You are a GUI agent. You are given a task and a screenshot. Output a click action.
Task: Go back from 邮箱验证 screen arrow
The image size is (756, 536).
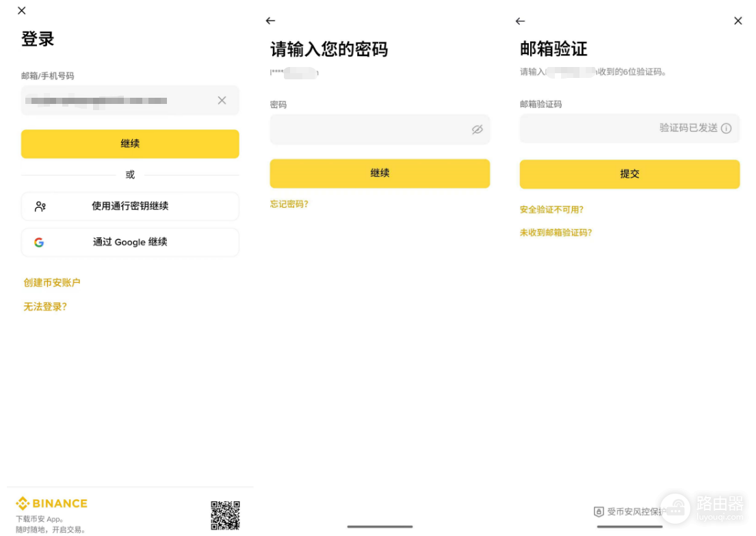[520, 21]
